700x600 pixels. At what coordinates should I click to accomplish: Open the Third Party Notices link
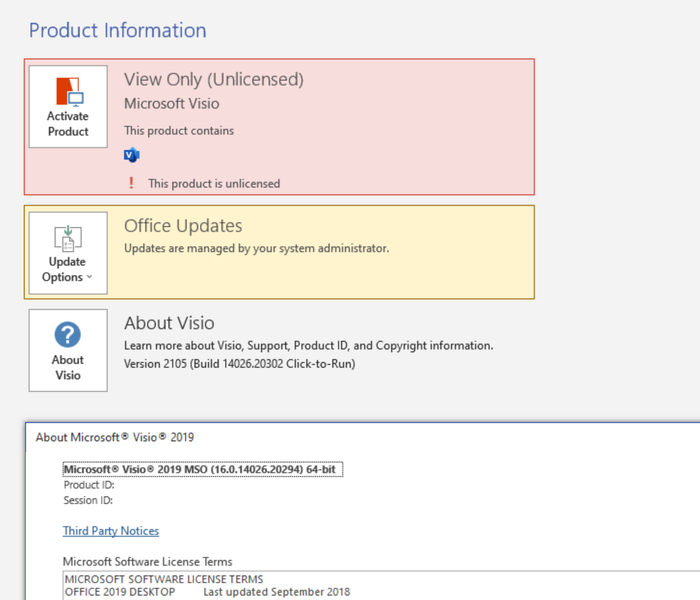coord(111,531)
